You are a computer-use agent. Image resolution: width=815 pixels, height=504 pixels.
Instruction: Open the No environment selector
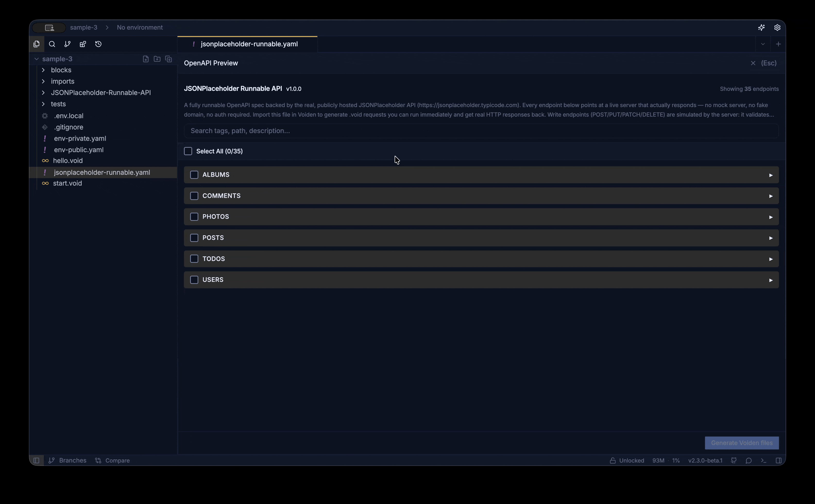point(140,28)
